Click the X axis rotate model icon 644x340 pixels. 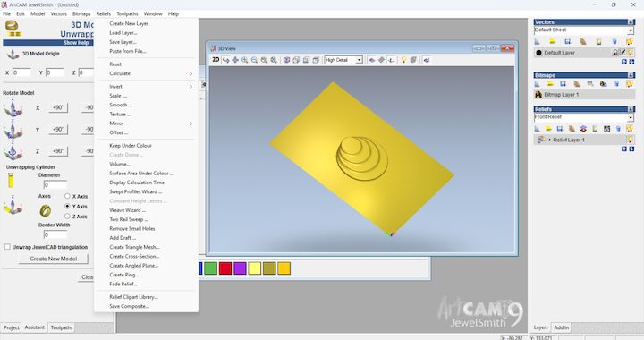tap(13, 108)
